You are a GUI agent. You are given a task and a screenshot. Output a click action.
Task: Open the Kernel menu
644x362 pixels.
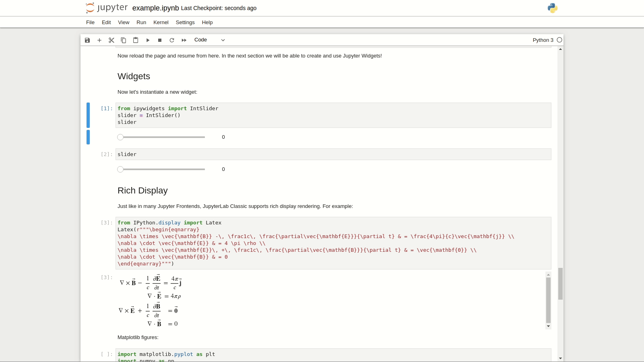(x=161, y=23)
